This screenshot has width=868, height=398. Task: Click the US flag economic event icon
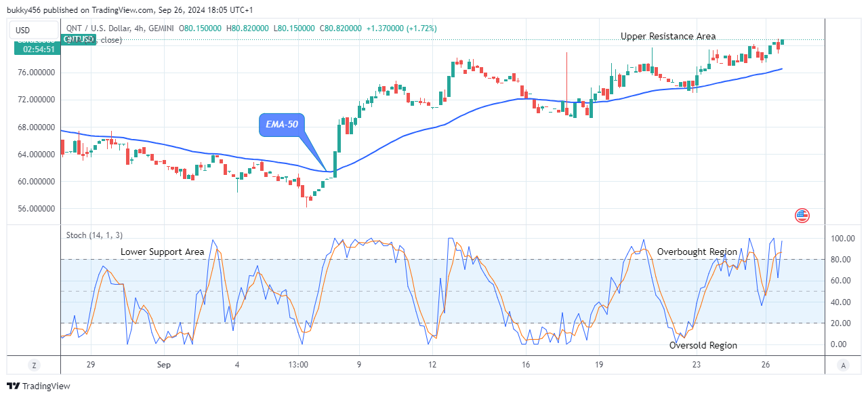point(802,216)
